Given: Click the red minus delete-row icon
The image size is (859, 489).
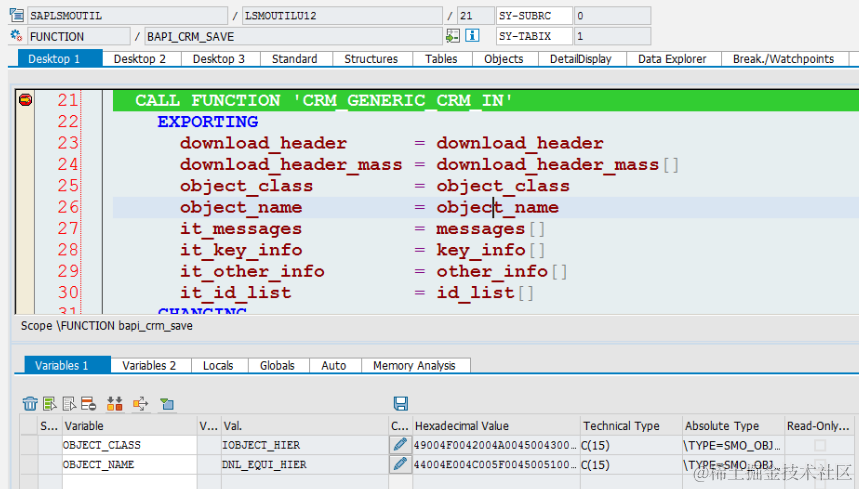Looking at the screenshot, I should pos(88,404).
